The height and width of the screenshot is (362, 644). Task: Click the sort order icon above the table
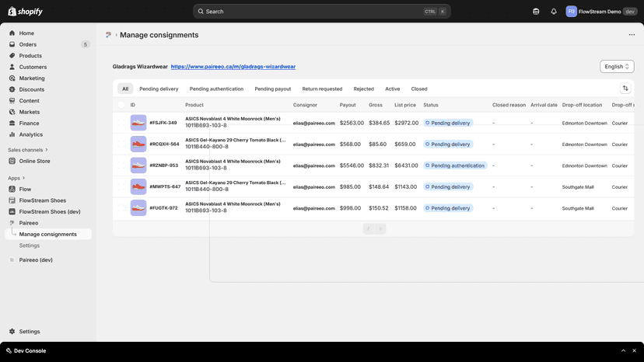pos(625,89)
